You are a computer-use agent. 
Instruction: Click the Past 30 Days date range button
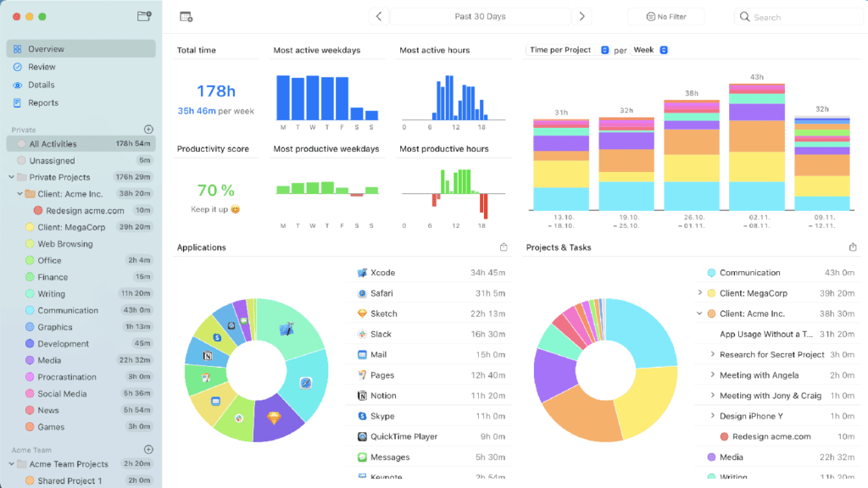pos(480,17)
